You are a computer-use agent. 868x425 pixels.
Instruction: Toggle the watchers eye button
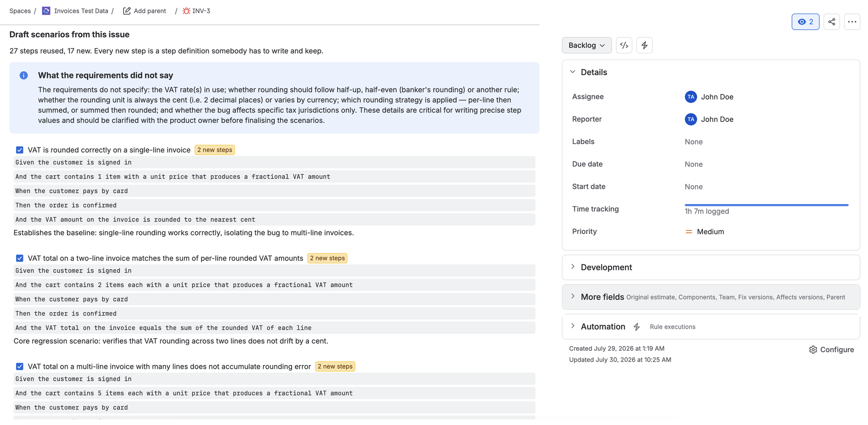click(x=805, y=22)
